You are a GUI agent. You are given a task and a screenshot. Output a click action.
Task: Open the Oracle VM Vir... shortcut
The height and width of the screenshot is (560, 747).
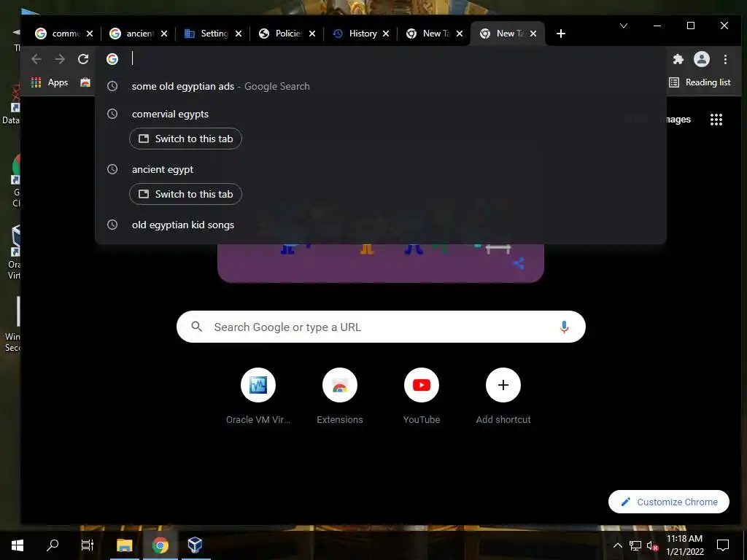coord(258,396)
